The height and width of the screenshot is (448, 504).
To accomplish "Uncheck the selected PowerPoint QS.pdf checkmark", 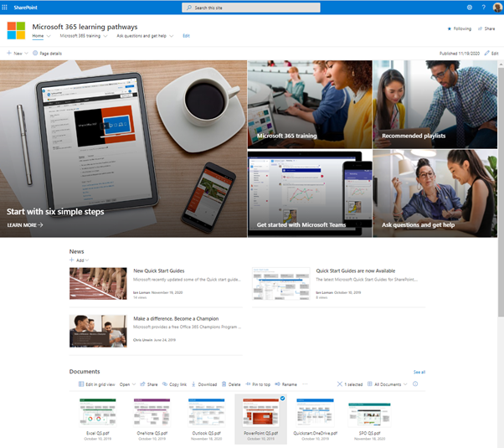I will pos(282,398).
